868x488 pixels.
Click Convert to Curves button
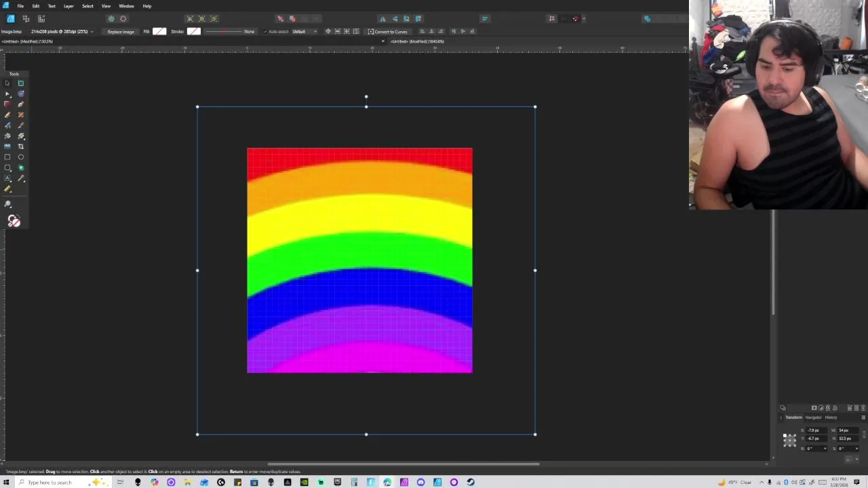[388, 32]
